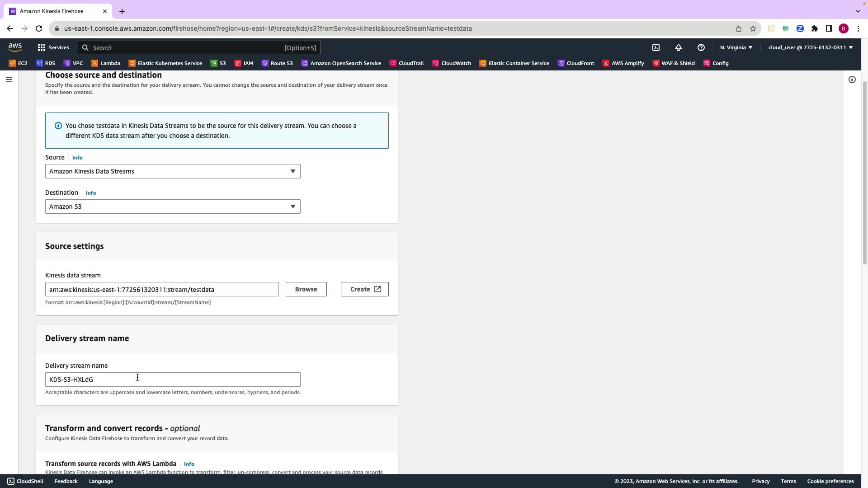Open the notifications bell icon
Screen dimensions: 868x488
coord(678,47)
